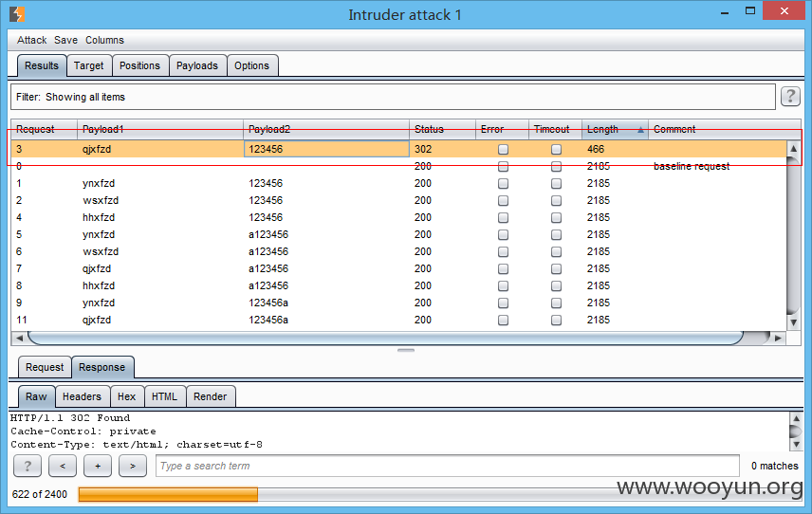
Task: Open the Columns menu
Action: click(x=104, y=40)
